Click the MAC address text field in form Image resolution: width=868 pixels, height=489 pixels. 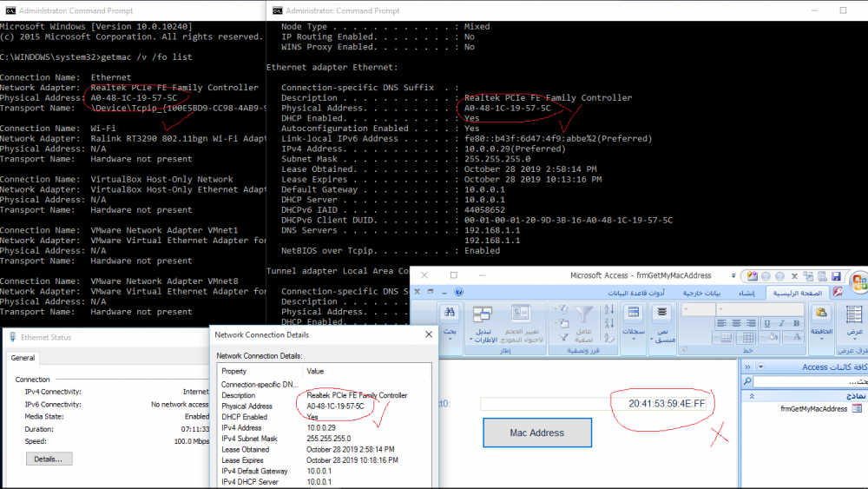coord(594,404)
